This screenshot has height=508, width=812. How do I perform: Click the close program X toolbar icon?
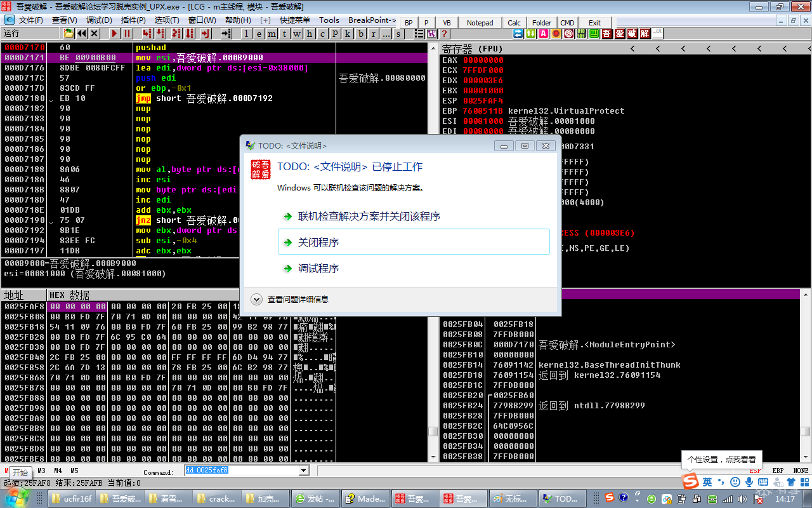point(95,34)
